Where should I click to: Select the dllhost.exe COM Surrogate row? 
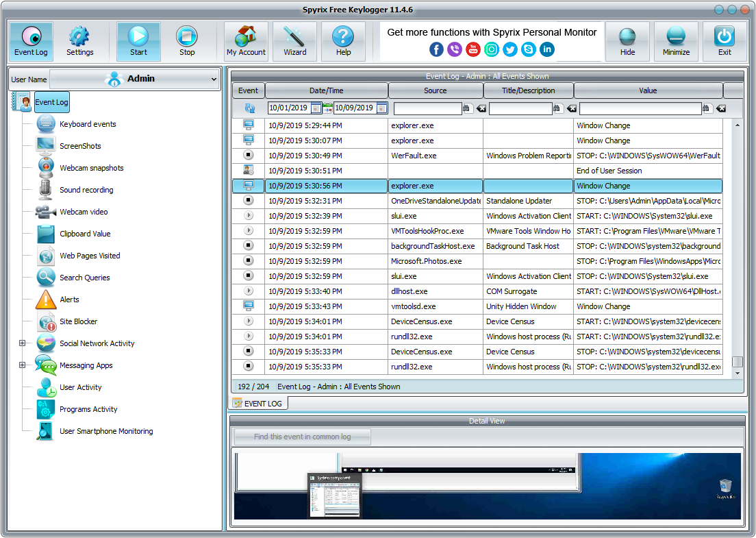pos(477,291)
